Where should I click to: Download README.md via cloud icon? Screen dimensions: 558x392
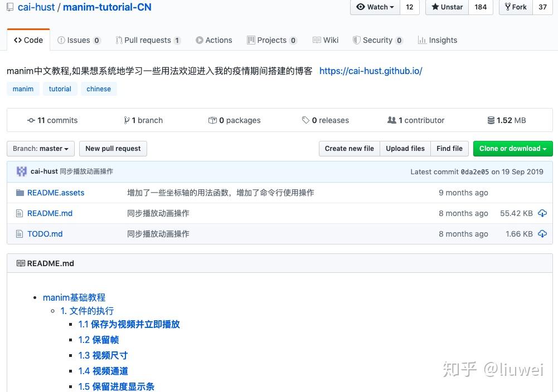542,213
